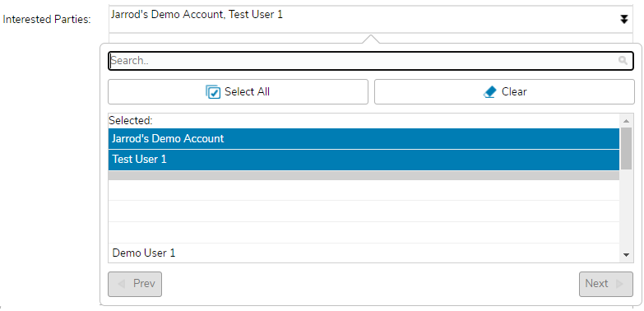644x311 pixels.
Task: Click the Interested Parties selected values field
Action: pos(371,19)
